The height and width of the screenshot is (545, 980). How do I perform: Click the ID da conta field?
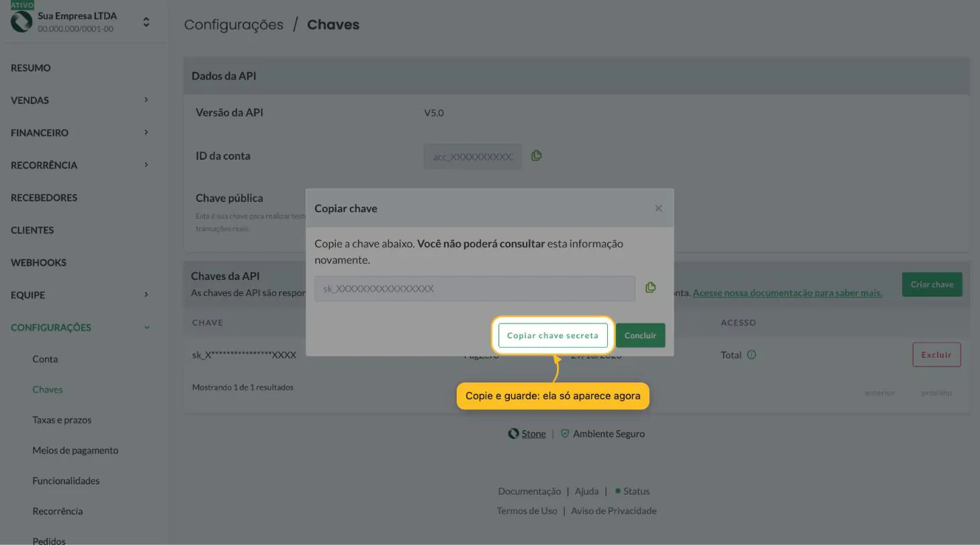[473, 156]
